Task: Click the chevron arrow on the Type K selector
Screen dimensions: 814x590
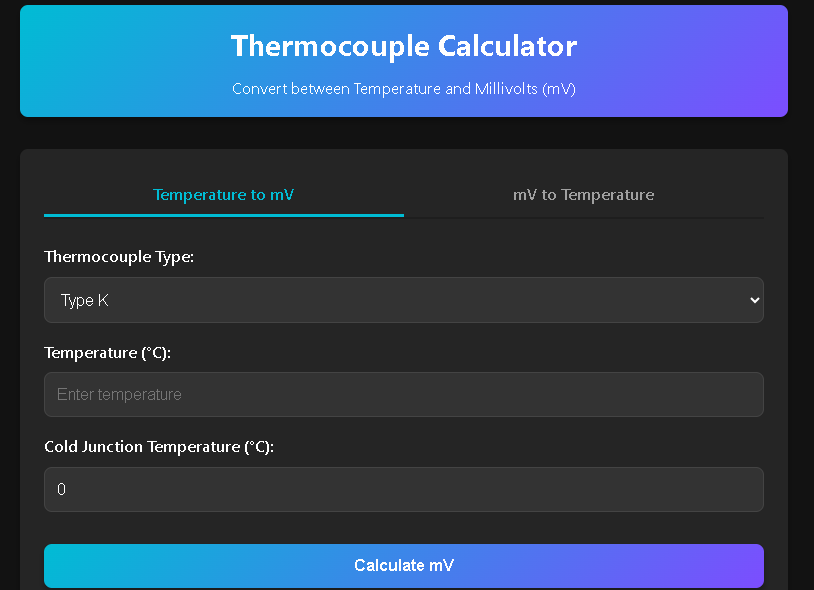Action: [x=754, y=300]
